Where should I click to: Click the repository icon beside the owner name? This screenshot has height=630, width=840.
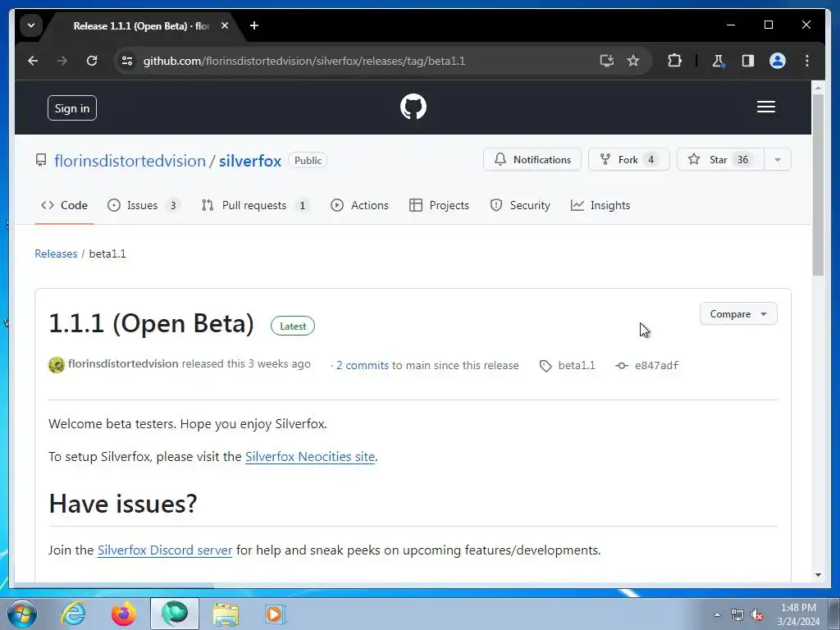click(41, 160)
